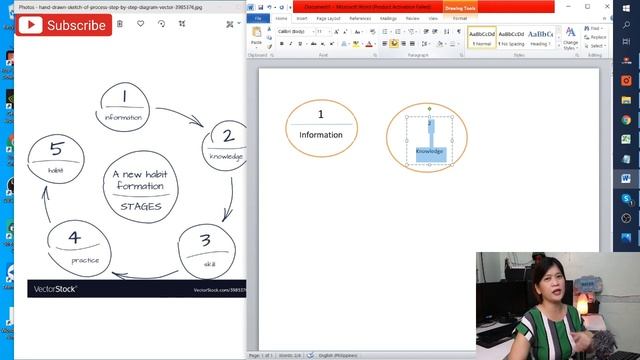Apply the yellow text highlight color
Screen dimensions: 640x360
[x=356, y=44]
